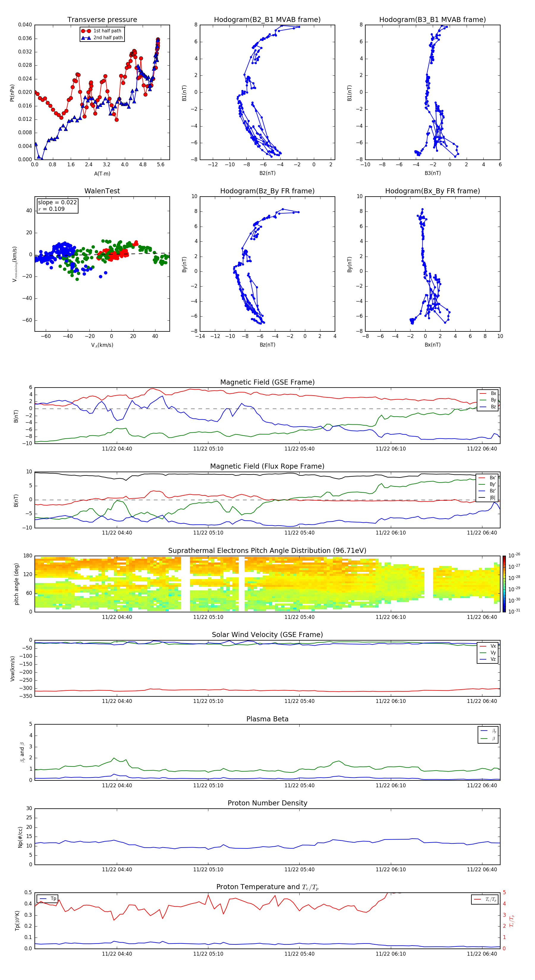Select the '2nd half path' legend entry

[102, 38]
